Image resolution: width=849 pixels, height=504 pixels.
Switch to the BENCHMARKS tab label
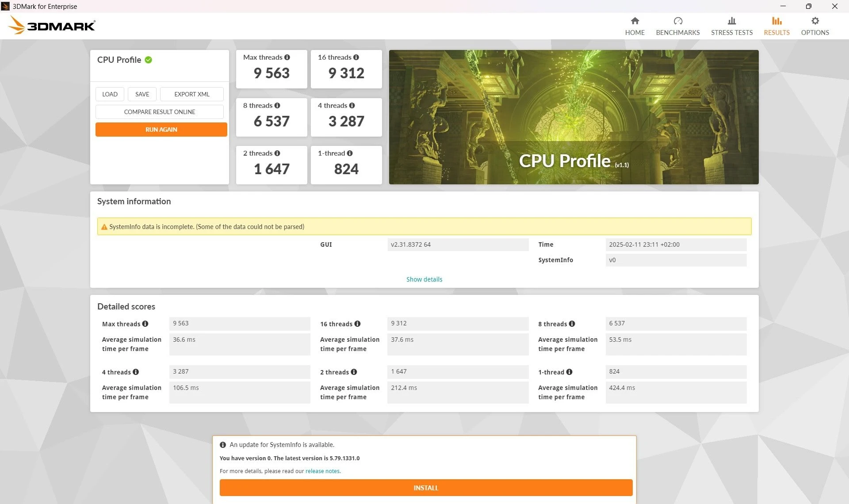(x=678, y=32)
